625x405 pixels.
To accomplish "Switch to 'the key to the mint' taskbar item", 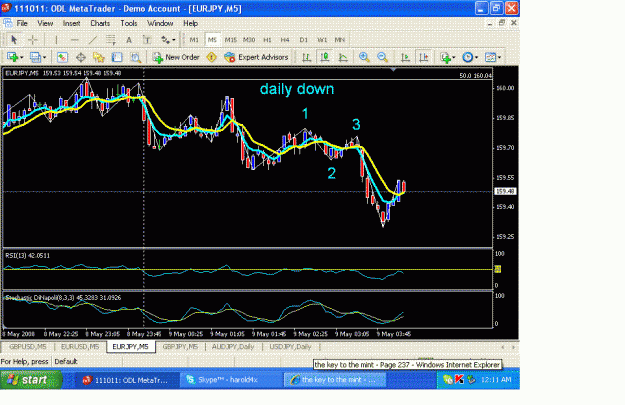I will (x=334, y=380).
